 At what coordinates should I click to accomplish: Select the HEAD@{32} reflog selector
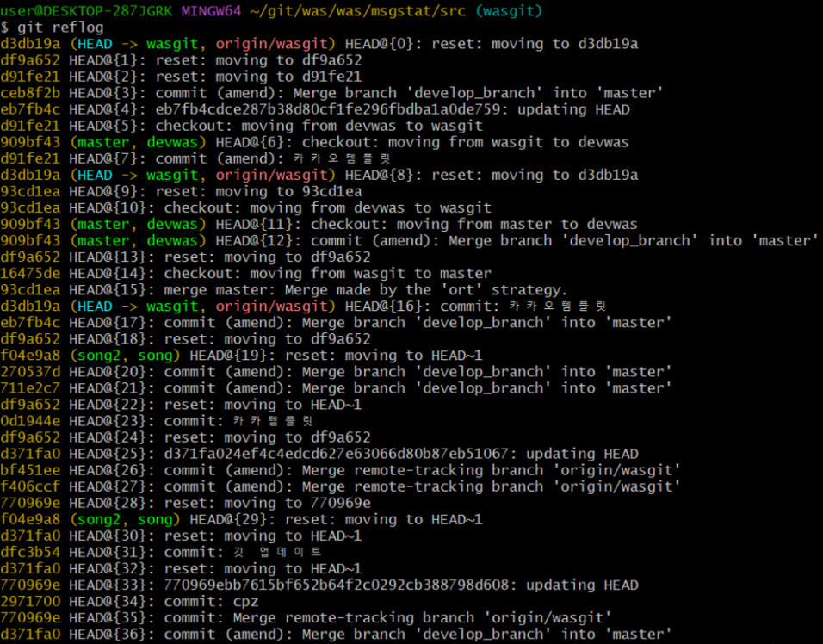pos(112,568)
